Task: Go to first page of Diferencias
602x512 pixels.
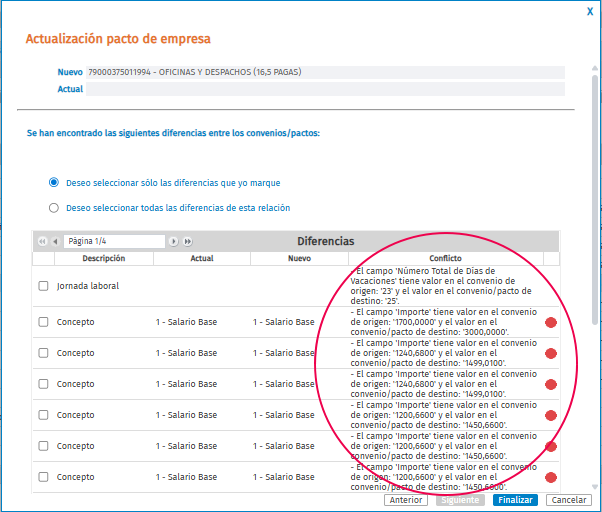Action: point(42,241)
